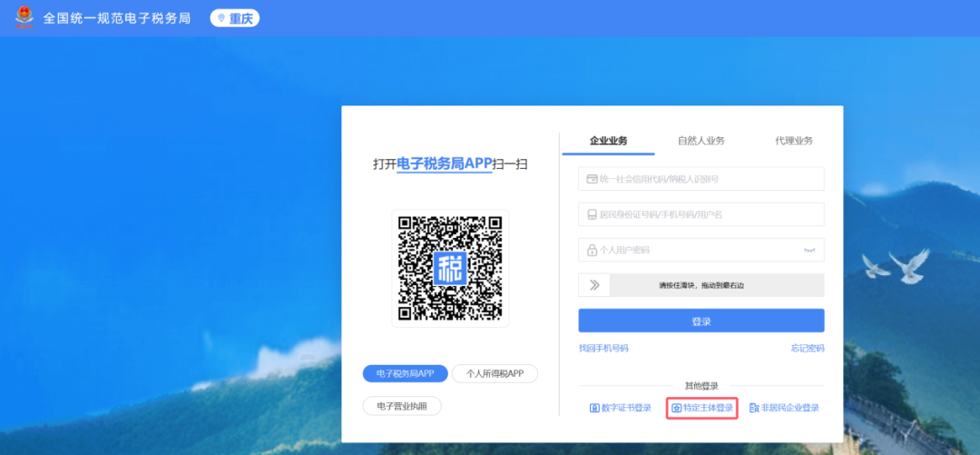Click the 全国统一规范电子税务局 title
Image resolution: width=980 pixels, height=455 pixels.
tap(116, 18)
